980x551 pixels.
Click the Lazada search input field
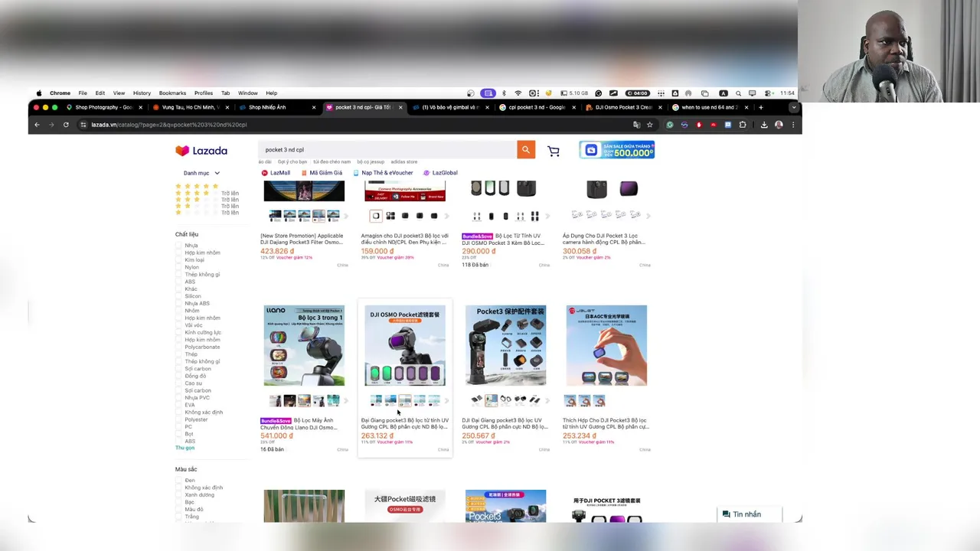pos(389,150)
